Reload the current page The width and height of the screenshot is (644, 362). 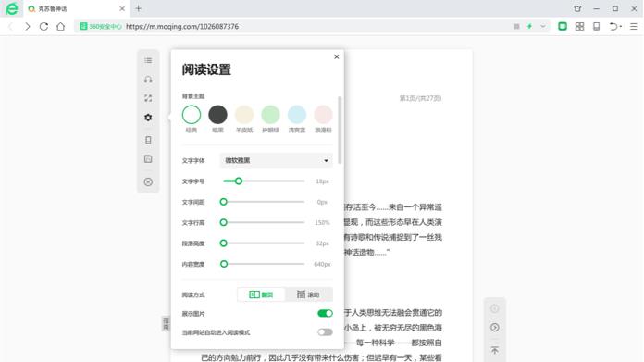click(43, 26)
